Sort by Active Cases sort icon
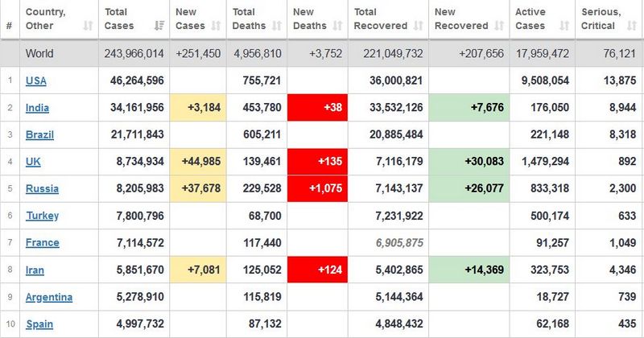The height and width of the screenshot is (338, 644). 564,26
